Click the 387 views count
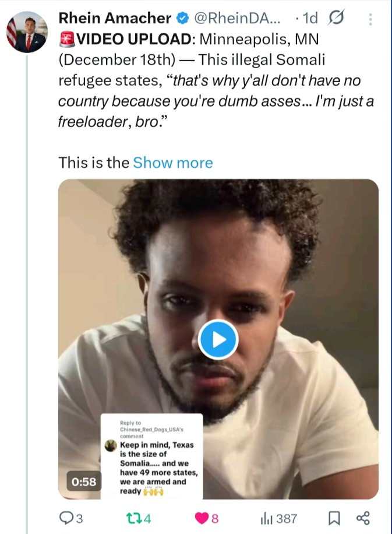Image resolution: width=392 pixels, height=534 pixels. pyautogui.click(x=287, y=518)
